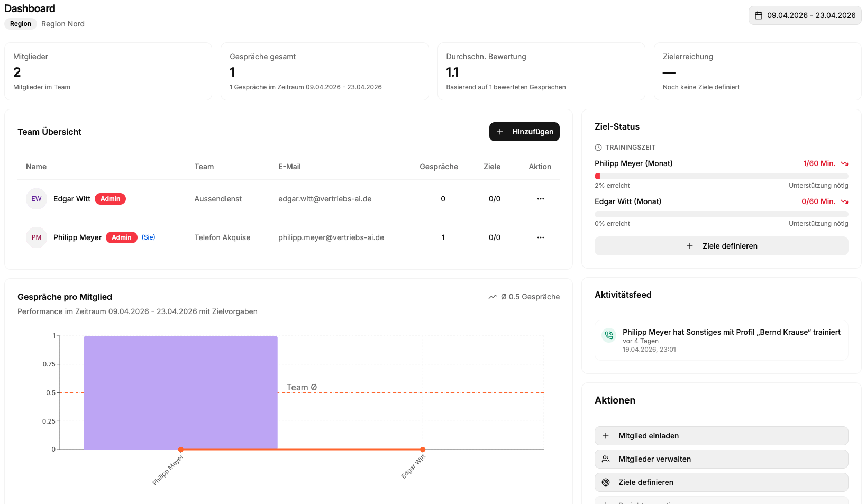Click the plus icon next to Mitglied einladen

pos(605,436)
